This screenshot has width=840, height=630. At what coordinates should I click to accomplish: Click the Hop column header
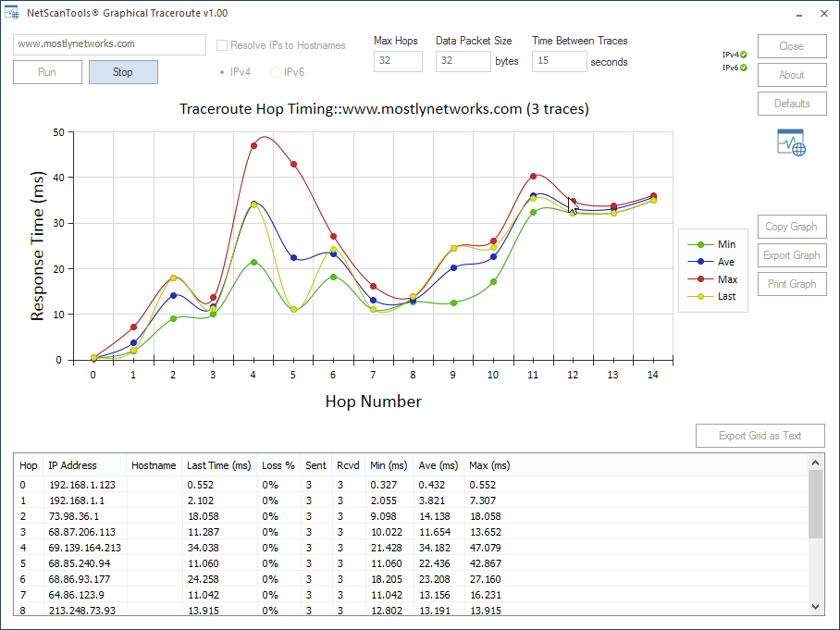pos(29,465)
